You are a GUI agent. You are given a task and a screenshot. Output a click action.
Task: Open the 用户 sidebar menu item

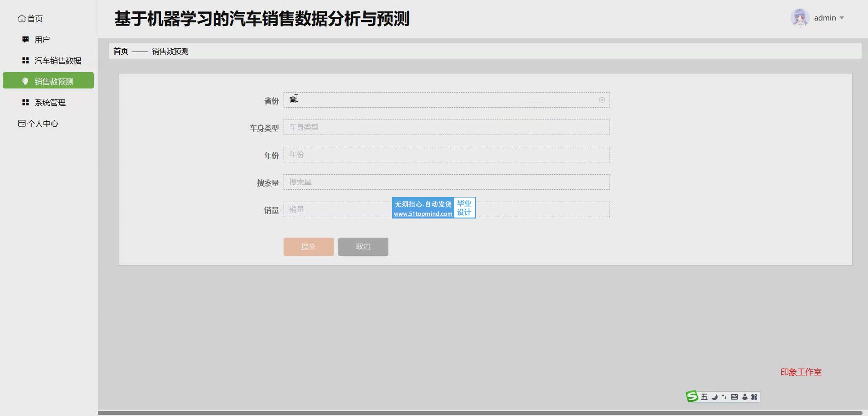point(42,40)
